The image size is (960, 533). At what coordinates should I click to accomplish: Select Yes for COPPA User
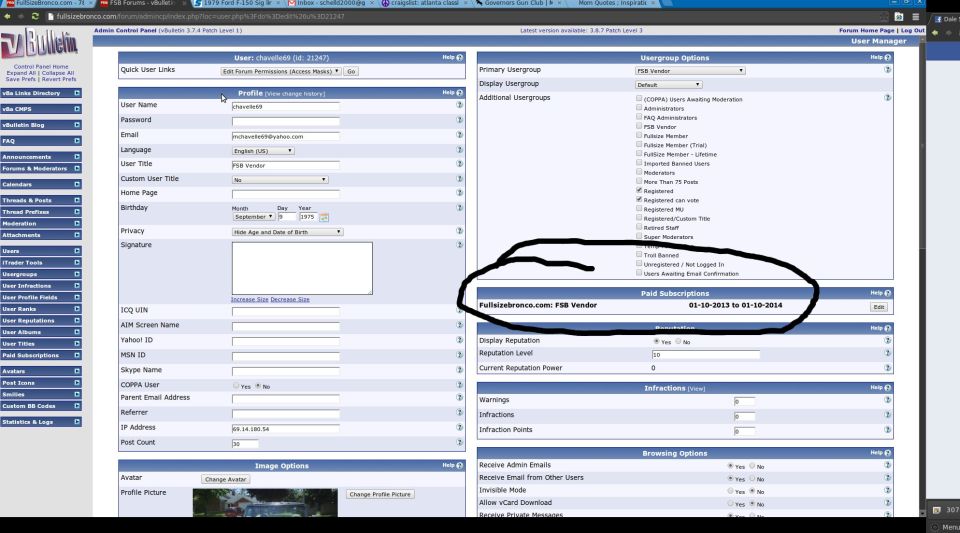[236, 386]
